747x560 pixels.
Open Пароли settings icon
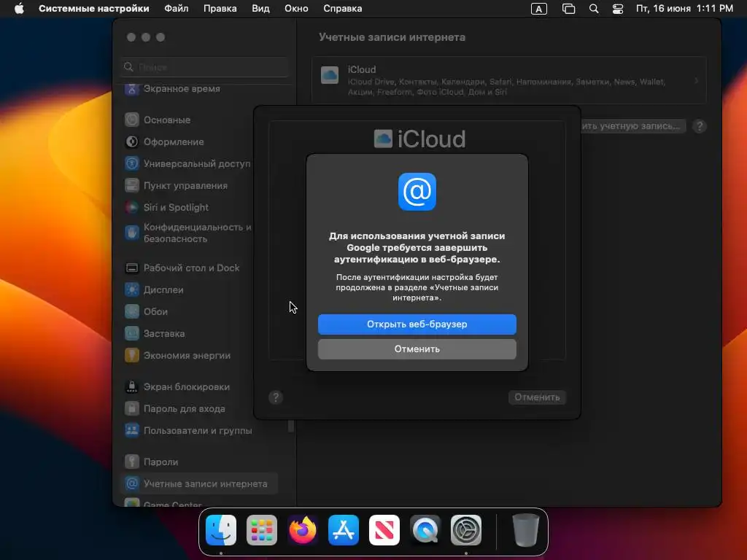(x=132, y=462)
